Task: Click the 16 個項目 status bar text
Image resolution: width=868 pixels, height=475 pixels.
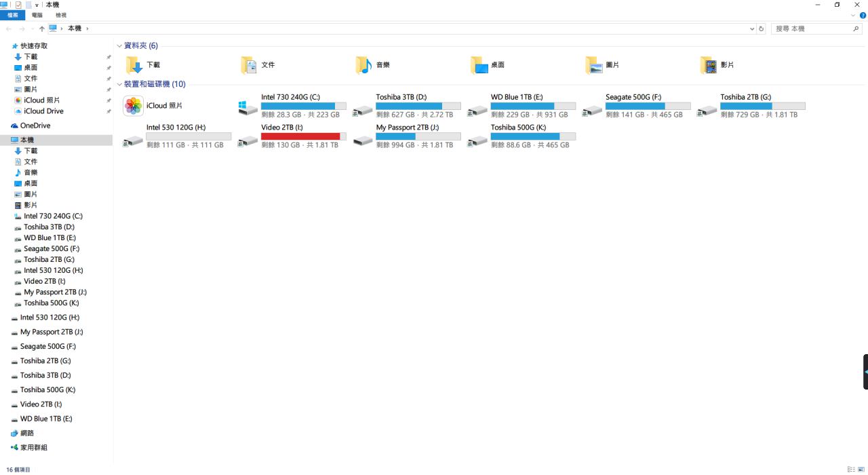Action: (x=18, y=470)
